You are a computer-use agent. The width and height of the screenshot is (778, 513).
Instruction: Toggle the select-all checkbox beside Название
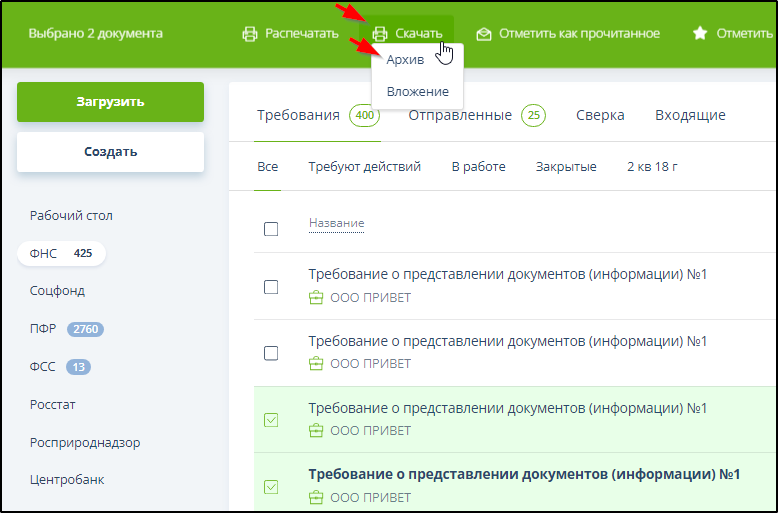click(x=271, y=229)
